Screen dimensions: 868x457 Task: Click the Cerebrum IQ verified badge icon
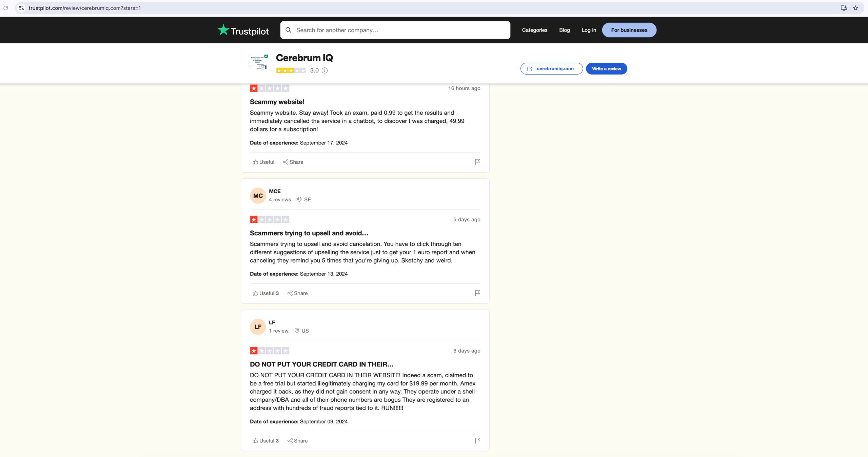[x=266, y=56]
